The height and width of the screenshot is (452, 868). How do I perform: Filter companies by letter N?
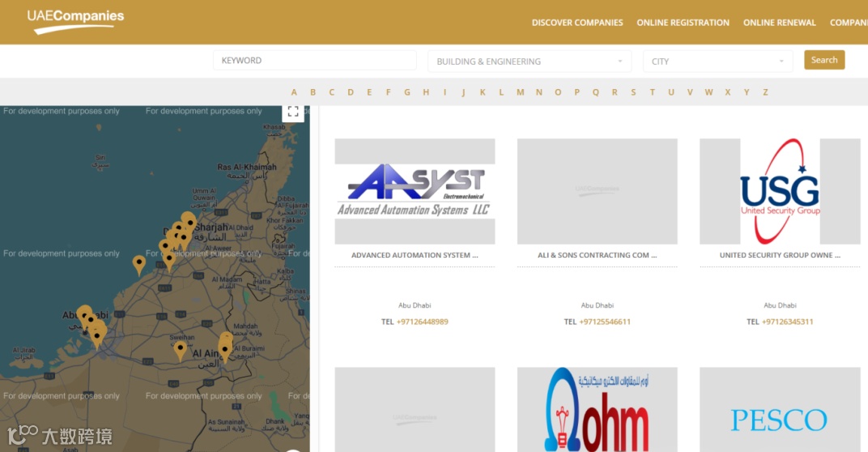tap(539, 92)
